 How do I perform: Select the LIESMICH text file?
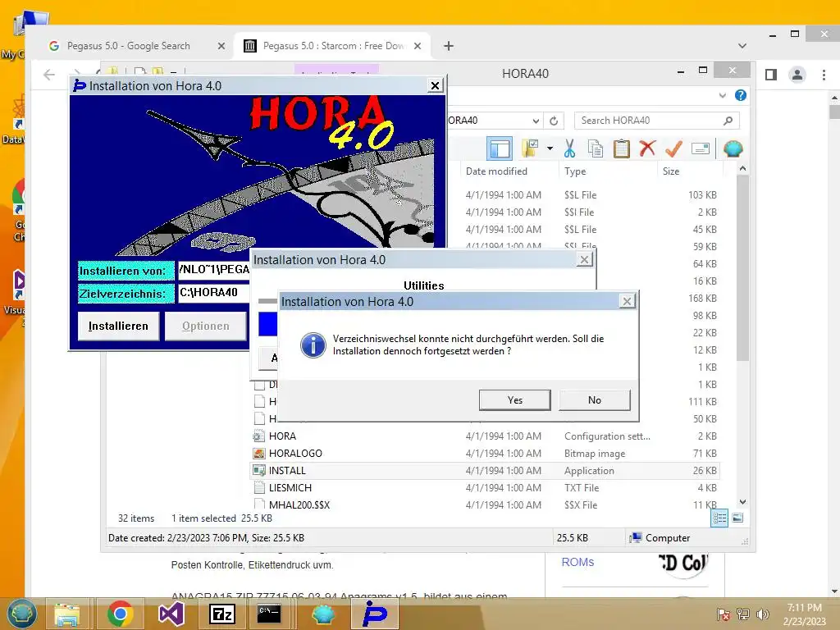485,487
